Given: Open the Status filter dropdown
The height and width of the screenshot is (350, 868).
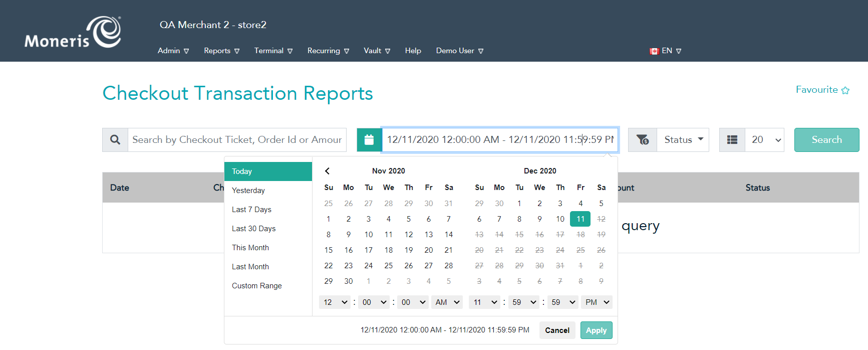Looking at the screenshot, I should coord(683,140).
